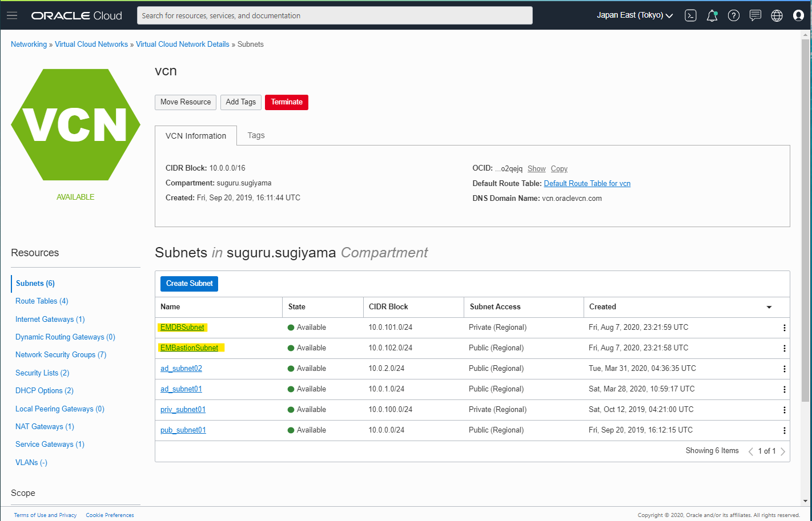Open the user profile avatar
Viewport: 812px width, 521px height.
(798, 15)
